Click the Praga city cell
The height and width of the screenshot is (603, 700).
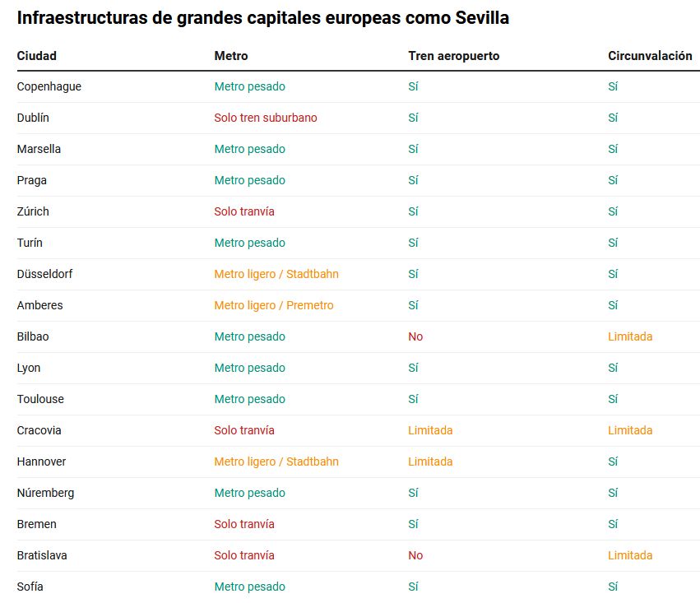(x=32, y=180)
